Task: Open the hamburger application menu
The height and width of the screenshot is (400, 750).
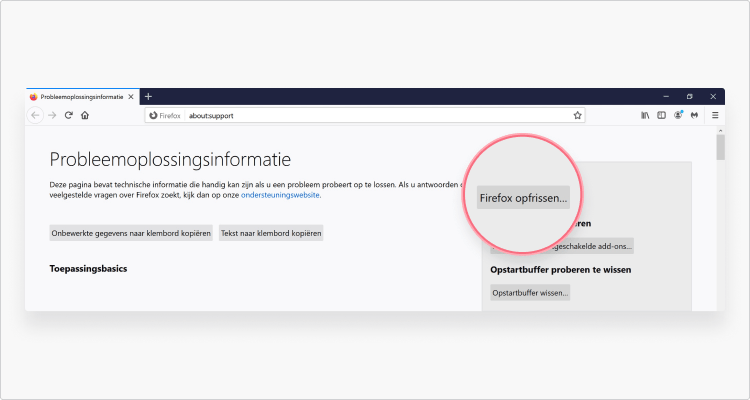Action: 715,115
